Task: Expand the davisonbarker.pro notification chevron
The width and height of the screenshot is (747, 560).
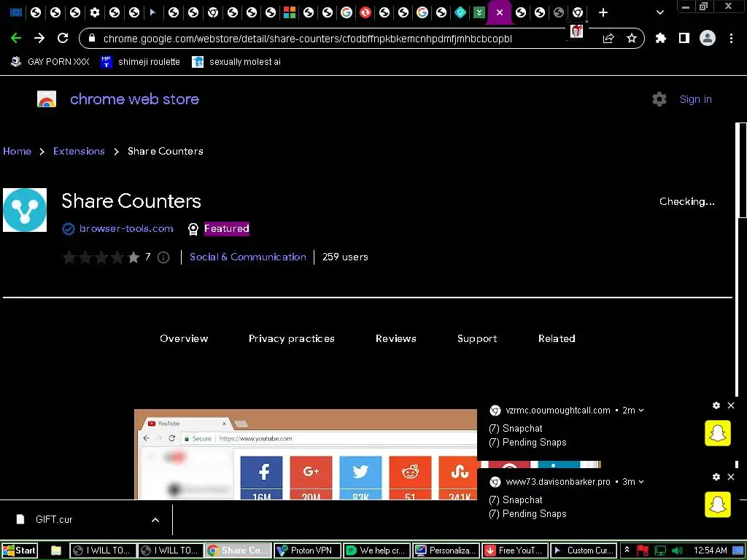Action: (x=641, y=482)
